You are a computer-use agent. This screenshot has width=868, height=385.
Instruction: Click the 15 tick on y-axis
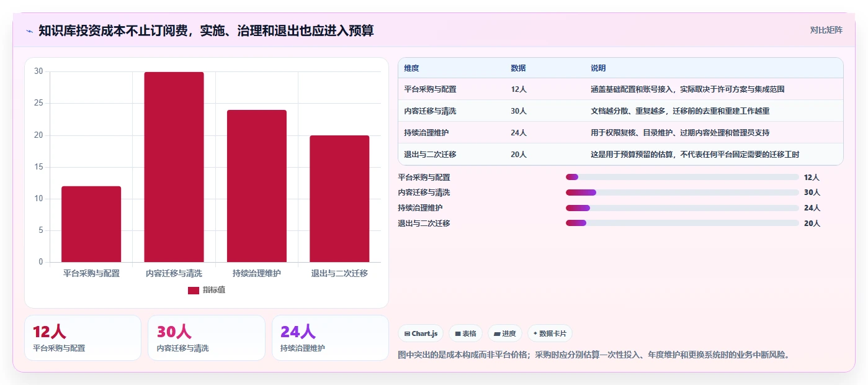point(38,167)
